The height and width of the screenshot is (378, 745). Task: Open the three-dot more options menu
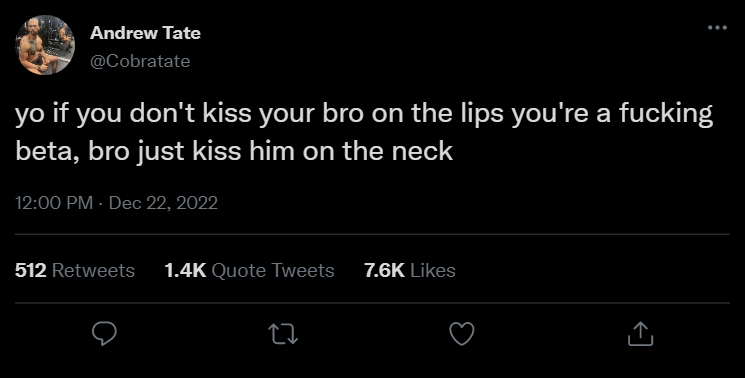point(717,28)
